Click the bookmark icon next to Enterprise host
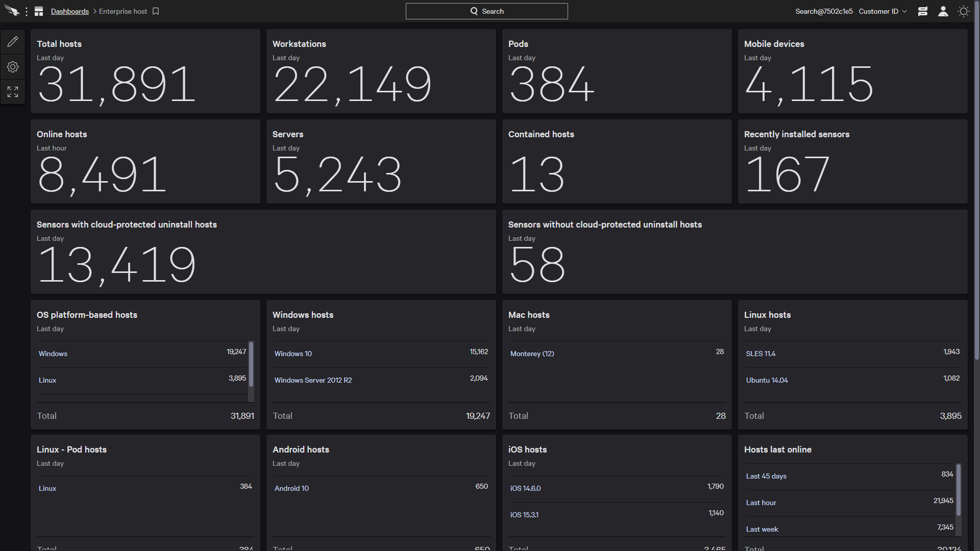This screenshot has width=980, height=551. point(156,11)
